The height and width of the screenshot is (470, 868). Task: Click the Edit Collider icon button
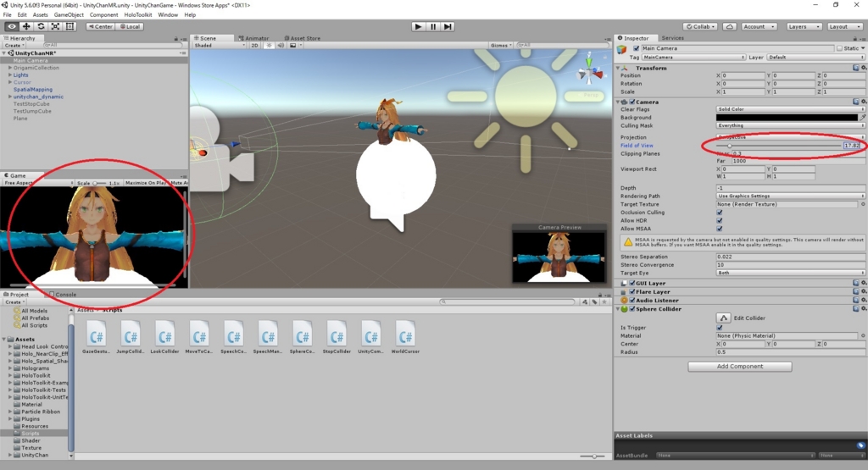tap(724, 318)
